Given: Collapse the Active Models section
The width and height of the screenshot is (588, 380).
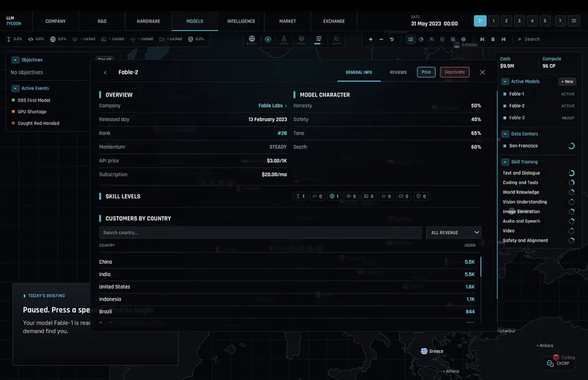Looking at the screenshot, I should tap(505, 81).
